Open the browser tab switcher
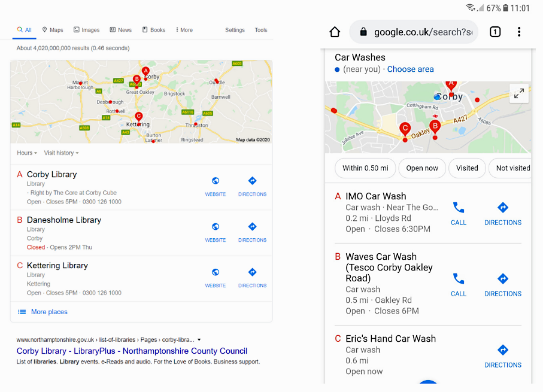 (495, 32)
